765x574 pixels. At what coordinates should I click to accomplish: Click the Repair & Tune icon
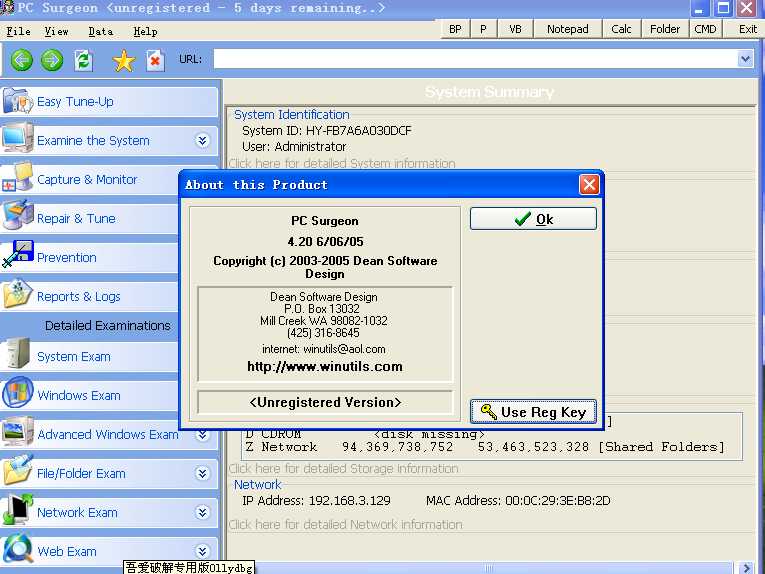pyautogui.click(x=18, y=216)
